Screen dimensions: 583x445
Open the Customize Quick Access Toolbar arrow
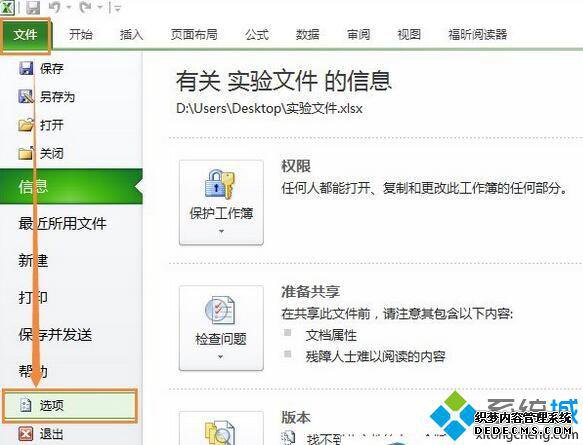(117, 8)
